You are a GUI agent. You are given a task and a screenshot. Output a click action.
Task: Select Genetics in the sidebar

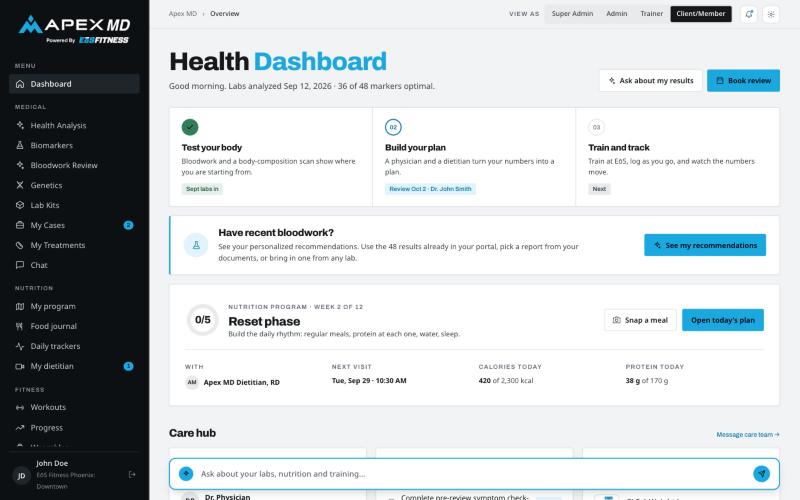[74, 185]
